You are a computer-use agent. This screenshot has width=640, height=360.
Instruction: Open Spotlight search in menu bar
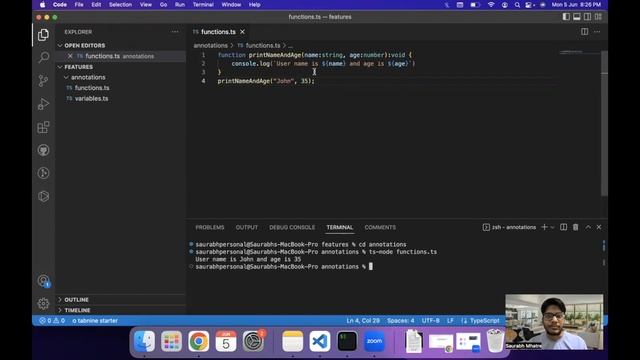pos(517,4)
